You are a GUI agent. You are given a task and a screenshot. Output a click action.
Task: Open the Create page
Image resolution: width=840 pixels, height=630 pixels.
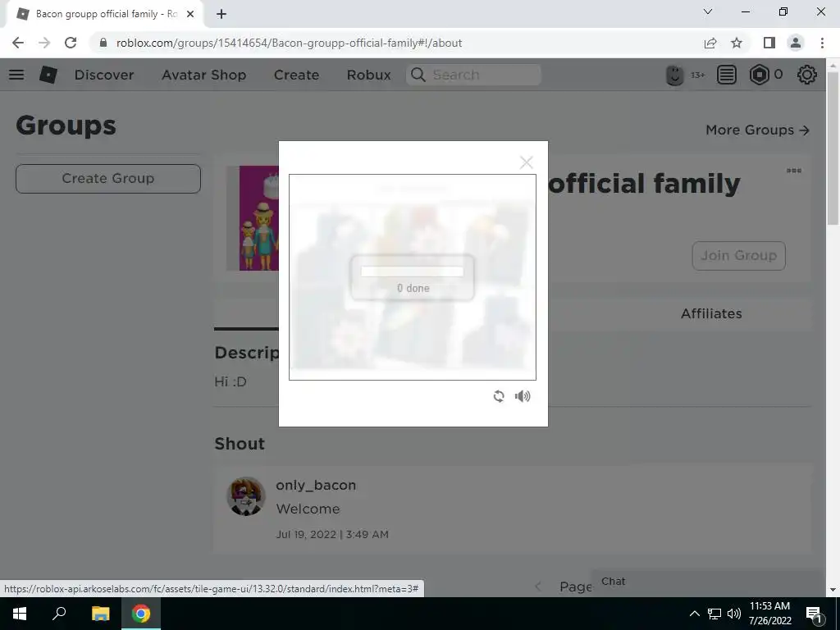click(296, 75)
